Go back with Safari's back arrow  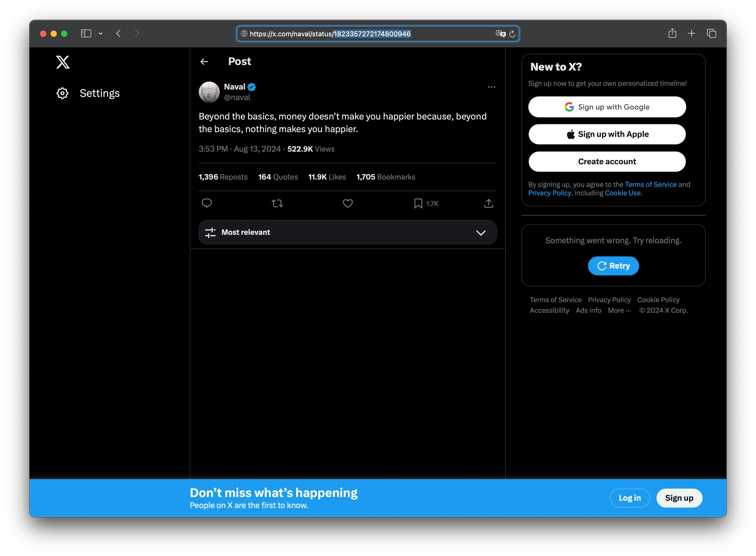118,34
